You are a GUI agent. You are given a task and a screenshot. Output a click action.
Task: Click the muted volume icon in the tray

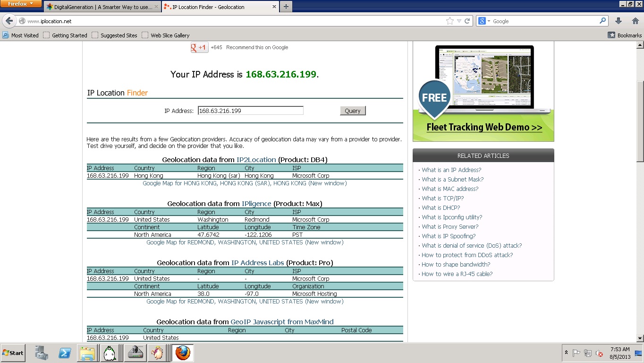599,353
